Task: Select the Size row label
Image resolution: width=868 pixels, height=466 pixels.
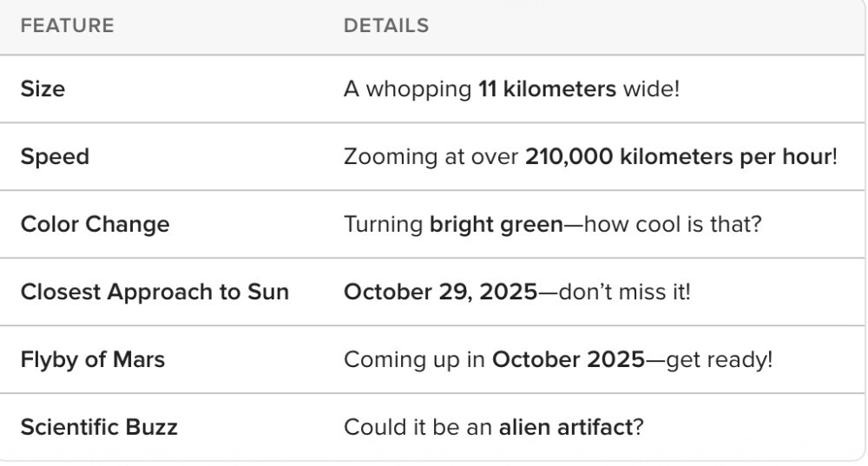Action: 43,89
